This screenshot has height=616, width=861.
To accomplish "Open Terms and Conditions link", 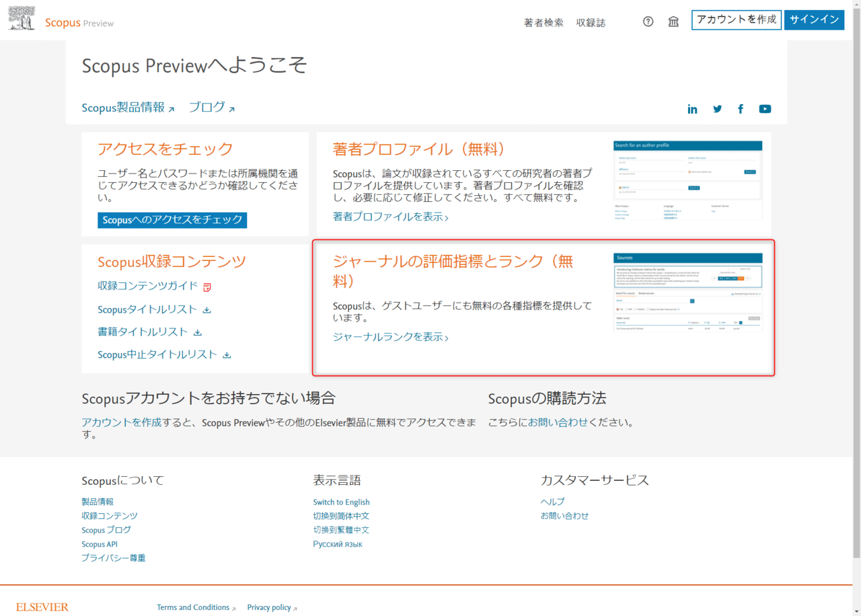I will click(193, 607).
